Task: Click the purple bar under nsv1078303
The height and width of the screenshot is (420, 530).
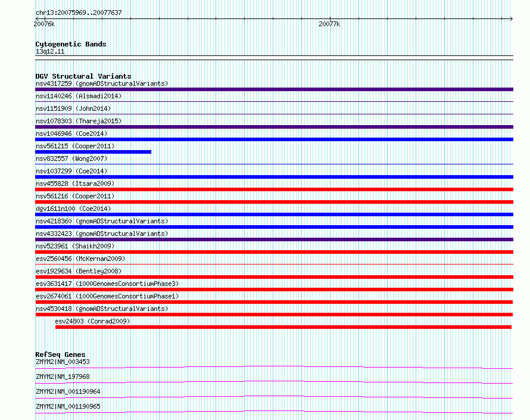Action: coord(274,127)
